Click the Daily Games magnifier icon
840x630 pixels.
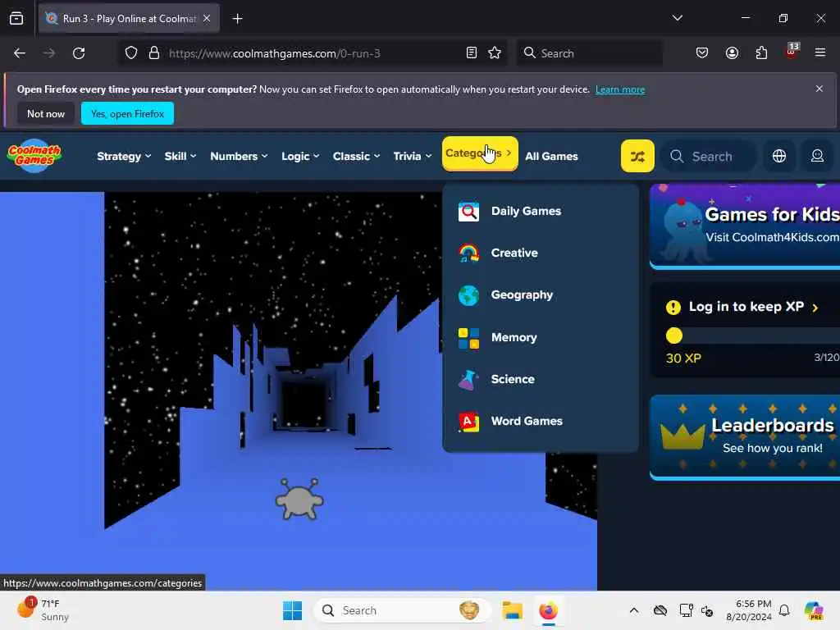pyautogui.click(x=468, y=212)
